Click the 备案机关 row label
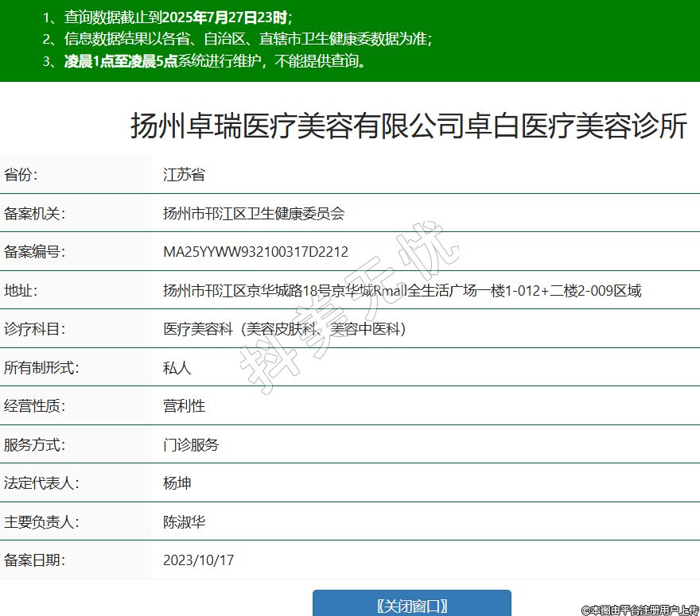700x616 pixels. click(x=34, y=214)
